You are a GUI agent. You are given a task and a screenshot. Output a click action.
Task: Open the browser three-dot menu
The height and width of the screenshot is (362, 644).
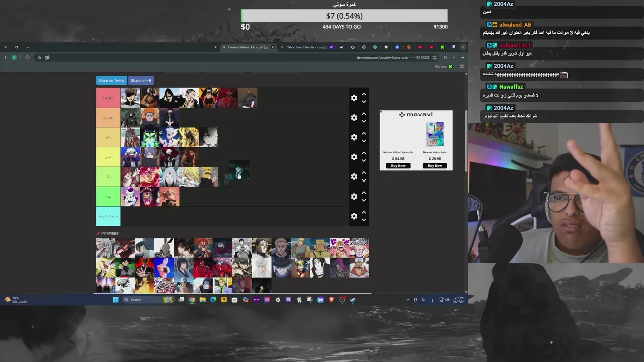(5, 57)
